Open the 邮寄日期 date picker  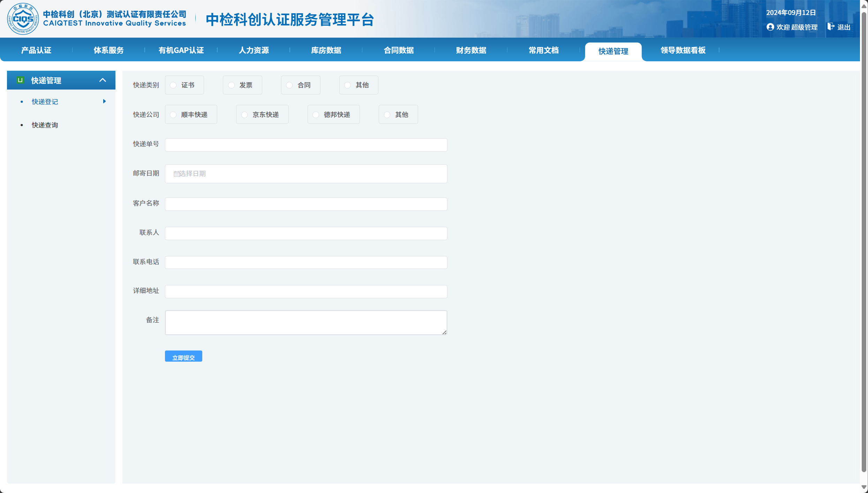pos(306,174)
